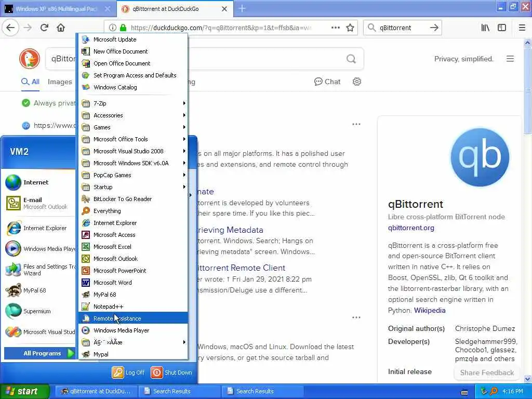Launch Microsoft Excel from programs menu
This screenshot has width=532, height=399.
[x=134, y=247]
